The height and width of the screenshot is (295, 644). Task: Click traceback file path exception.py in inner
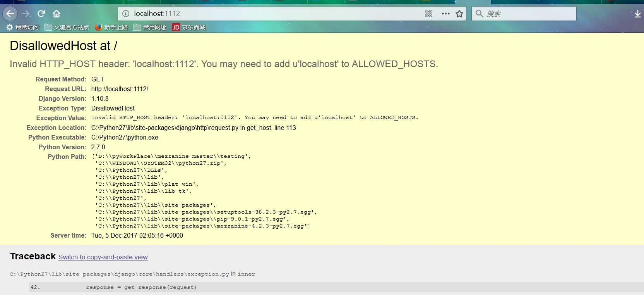(x=132, y=274)
